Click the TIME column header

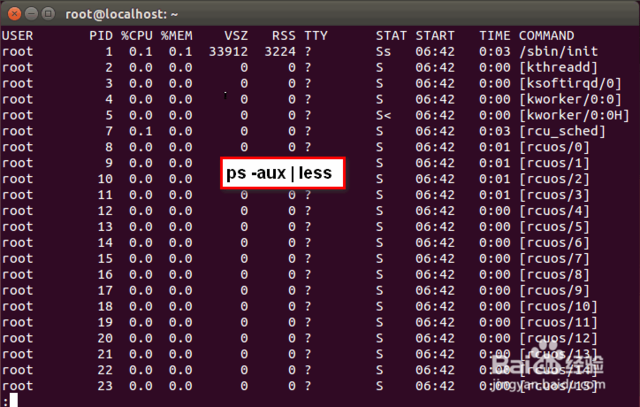coord(494,36)
